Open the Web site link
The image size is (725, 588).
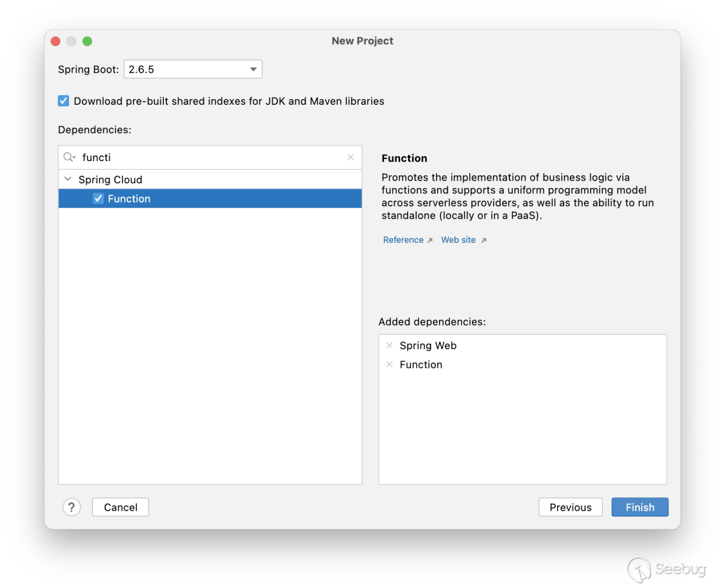(458, 240)
